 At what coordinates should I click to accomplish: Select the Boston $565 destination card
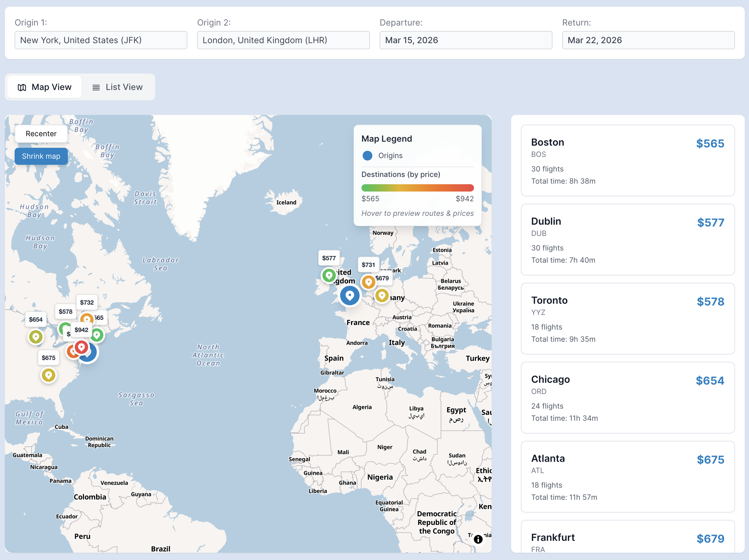[x=627, y=161]
